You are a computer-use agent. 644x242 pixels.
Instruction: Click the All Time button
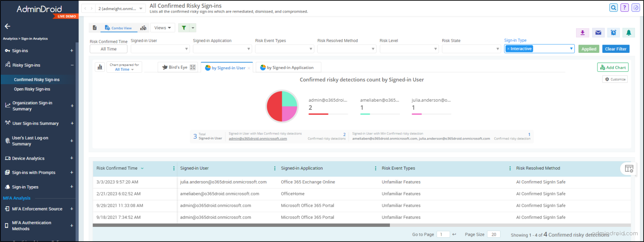tap(109, 49)
